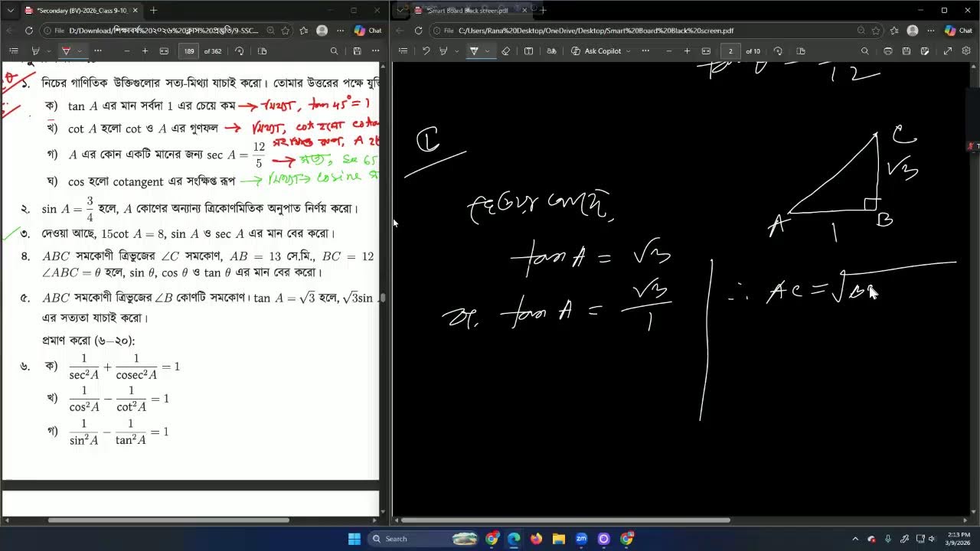Open Zoom app from the taskbar
980x551 pixels.
[581, 539]
